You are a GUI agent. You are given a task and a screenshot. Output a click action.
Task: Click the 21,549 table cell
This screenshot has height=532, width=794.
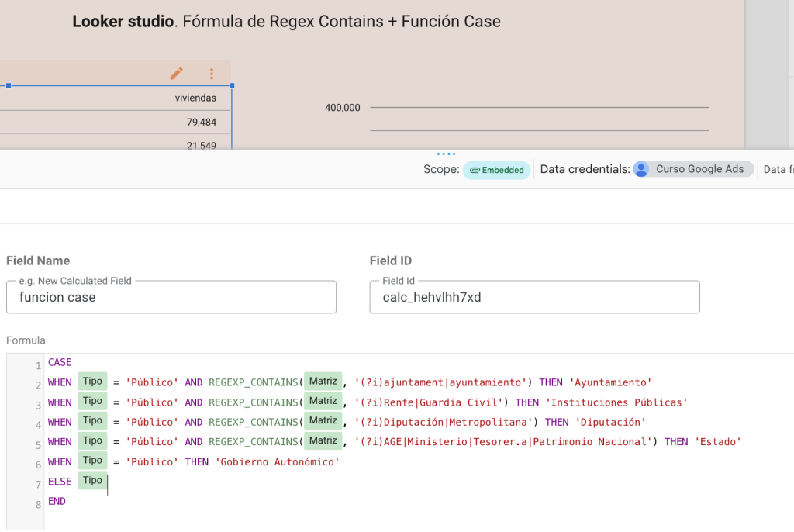pos(201,146)
